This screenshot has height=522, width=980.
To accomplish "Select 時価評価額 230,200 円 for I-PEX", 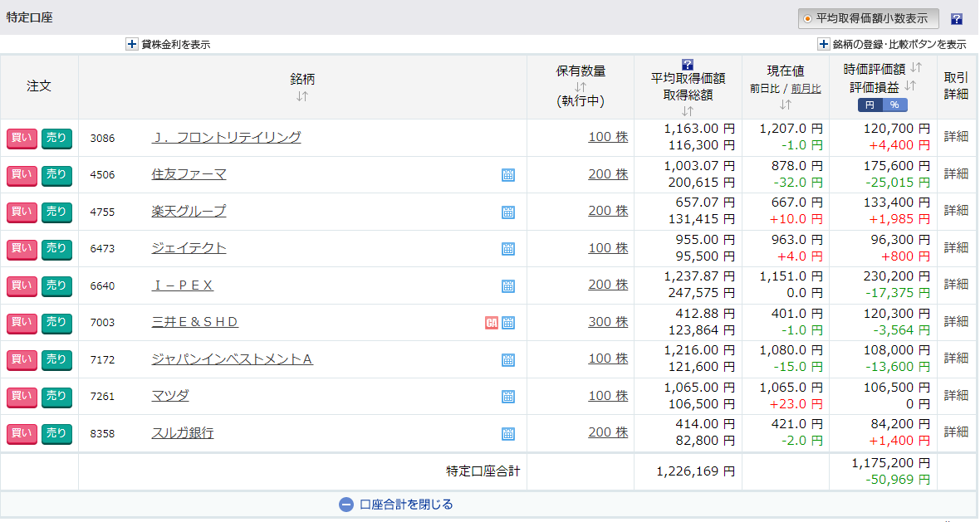I will (x=897, y=276).
